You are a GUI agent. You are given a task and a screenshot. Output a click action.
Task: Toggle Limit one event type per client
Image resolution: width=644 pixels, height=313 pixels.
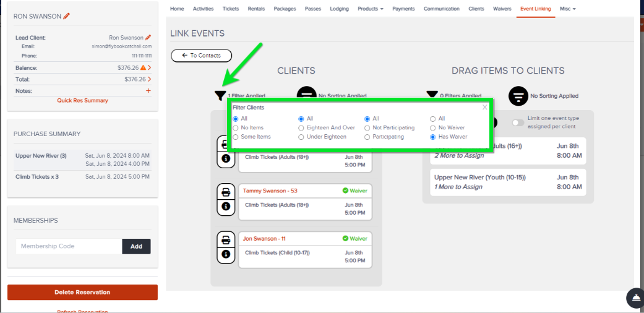coord(518,122)
